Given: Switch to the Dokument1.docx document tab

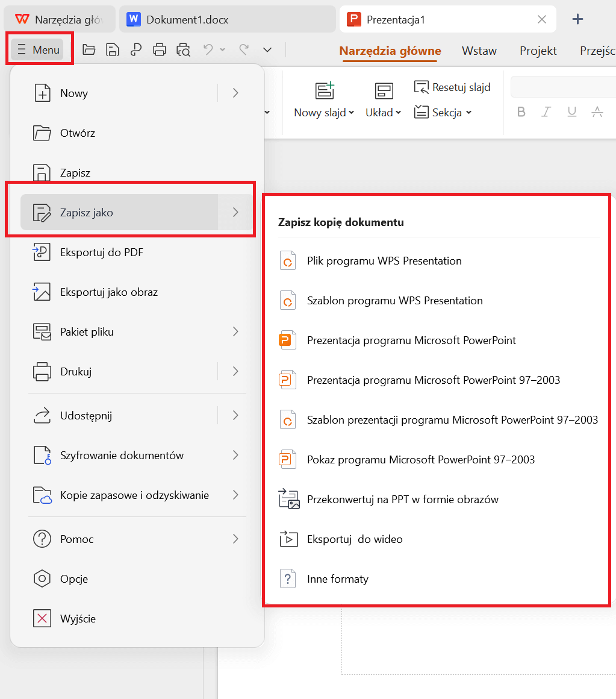Looking at the screenshot, I should [x=227, y=19].
